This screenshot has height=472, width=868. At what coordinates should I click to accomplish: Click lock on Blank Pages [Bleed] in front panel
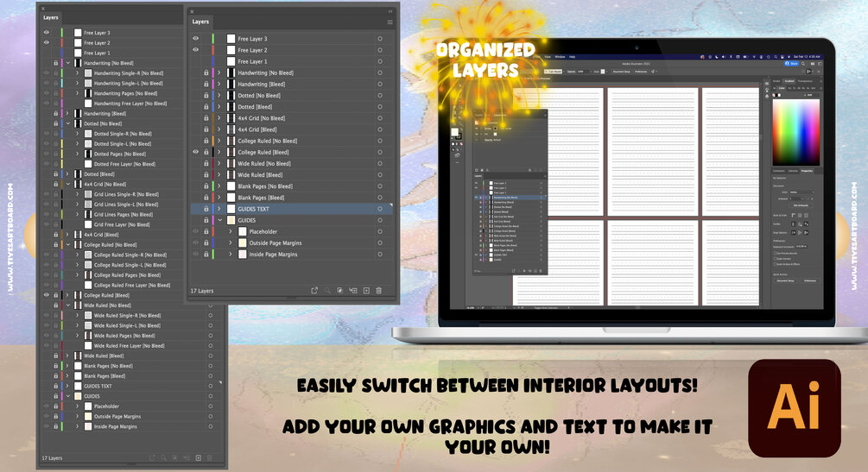pyautogui.click(x=206, y=198)
